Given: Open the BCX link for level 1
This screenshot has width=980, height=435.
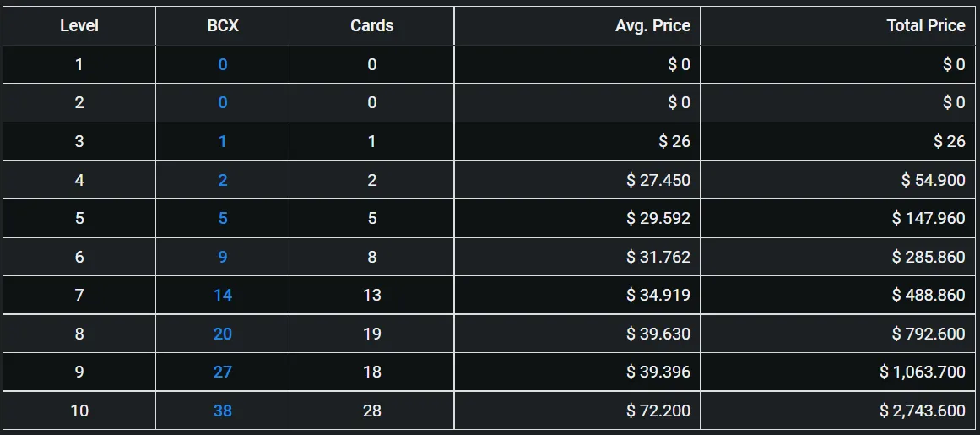Looking at the screenshot, I should click(223, 64).
